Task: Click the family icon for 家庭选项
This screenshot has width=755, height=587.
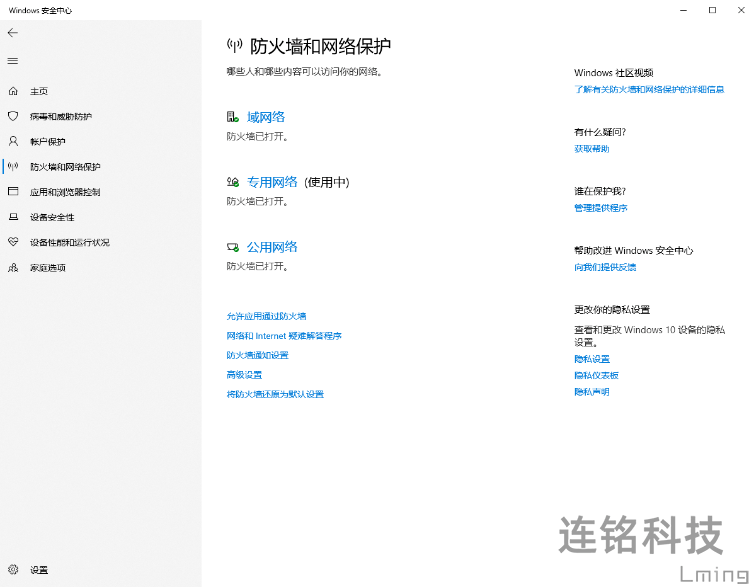Action: point(13,267)
